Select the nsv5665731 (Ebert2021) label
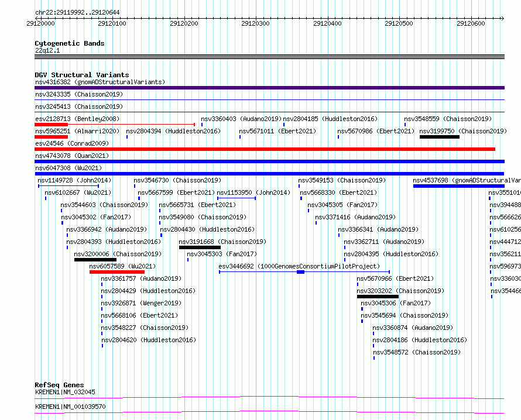 (x=197, y=205)
